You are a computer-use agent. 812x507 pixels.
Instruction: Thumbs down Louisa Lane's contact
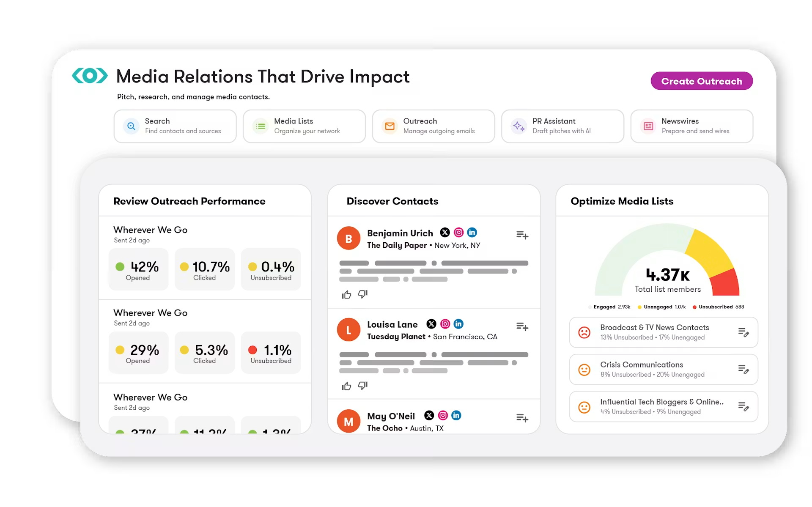pos(363,385)
